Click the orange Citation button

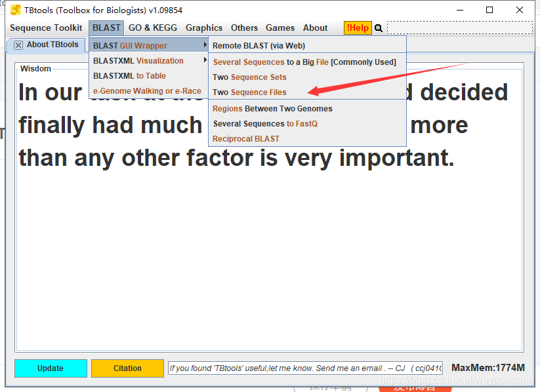pos(127,368)
